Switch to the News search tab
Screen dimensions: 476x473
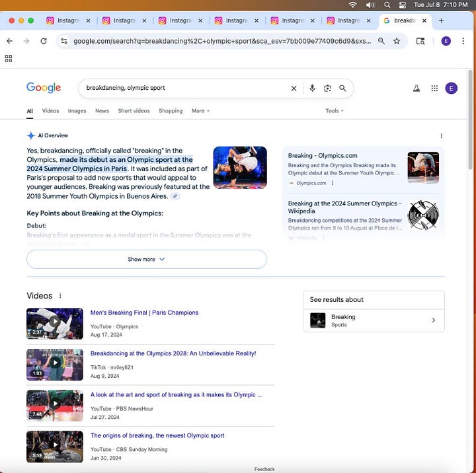(x=102, y=111)
